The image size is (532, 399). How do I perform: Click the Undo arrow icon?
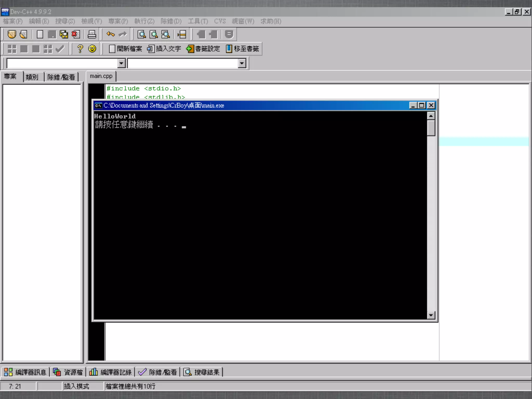pyautogui.click(x=111, y=34)
